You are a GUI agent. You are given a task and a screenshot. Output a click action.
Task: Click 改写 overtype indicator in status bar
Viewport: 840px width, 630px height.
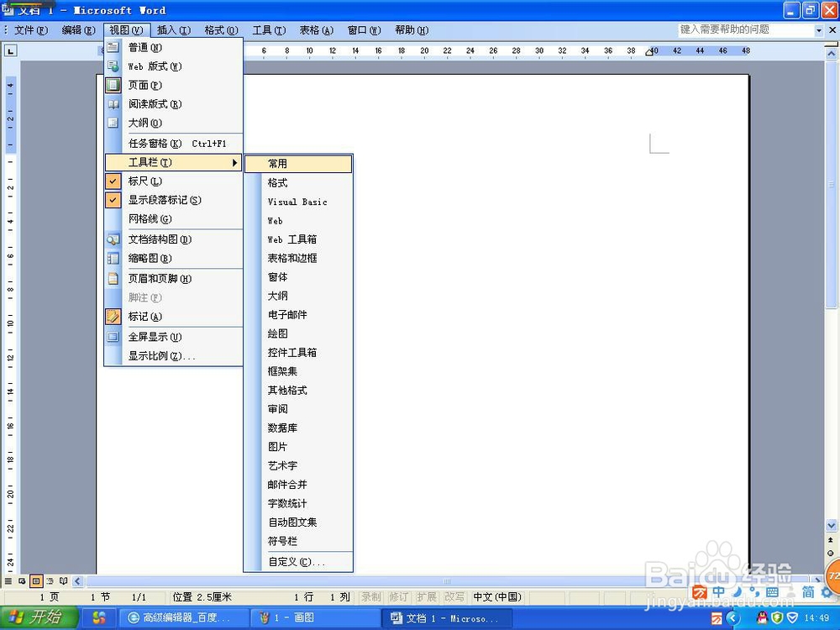[x=454, y=596]
